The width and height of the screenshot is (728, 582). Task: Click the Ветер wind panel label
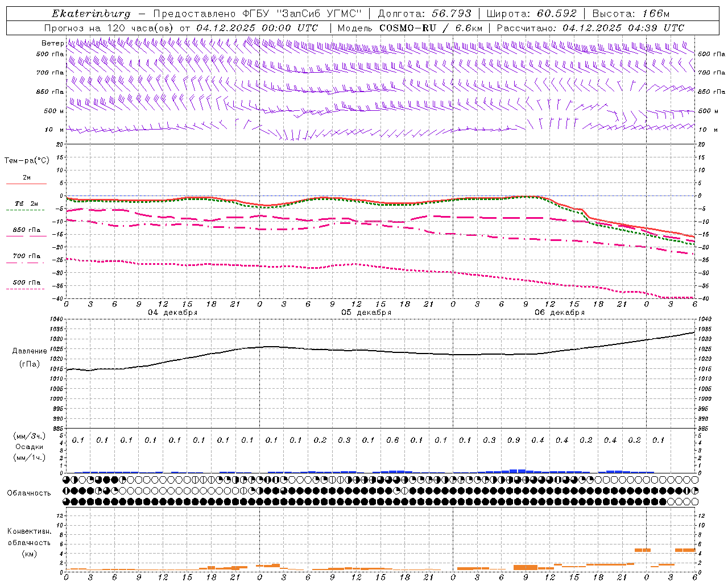[x=52, y=43]
